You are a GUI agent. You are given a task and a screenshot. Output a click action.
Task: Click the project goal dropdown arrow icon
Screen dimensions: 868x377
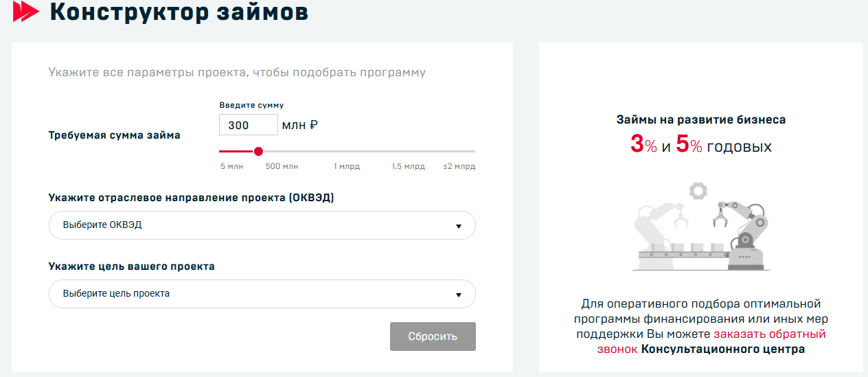(459, 295)
